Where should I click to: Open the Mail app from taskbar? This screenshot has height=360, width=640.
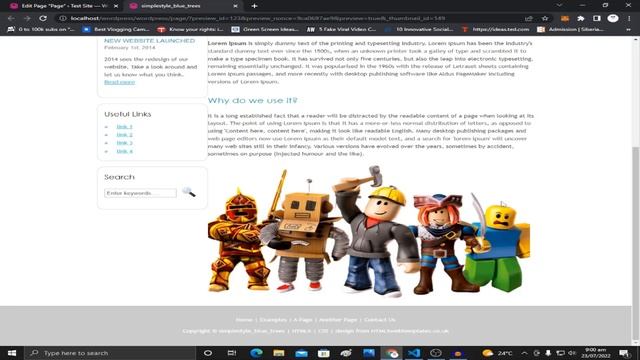pos(301,353)
